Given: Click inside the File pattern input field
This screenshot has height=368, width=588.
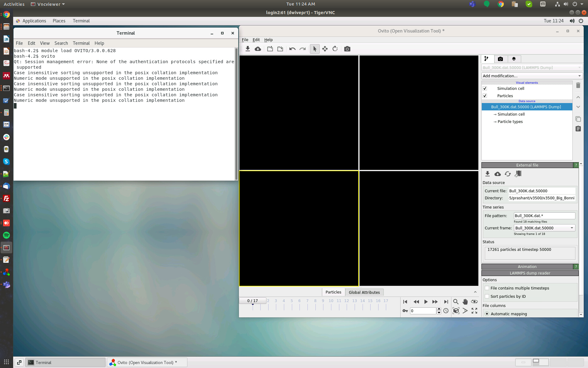Looking at the screenshot, I should coord(544,216).
